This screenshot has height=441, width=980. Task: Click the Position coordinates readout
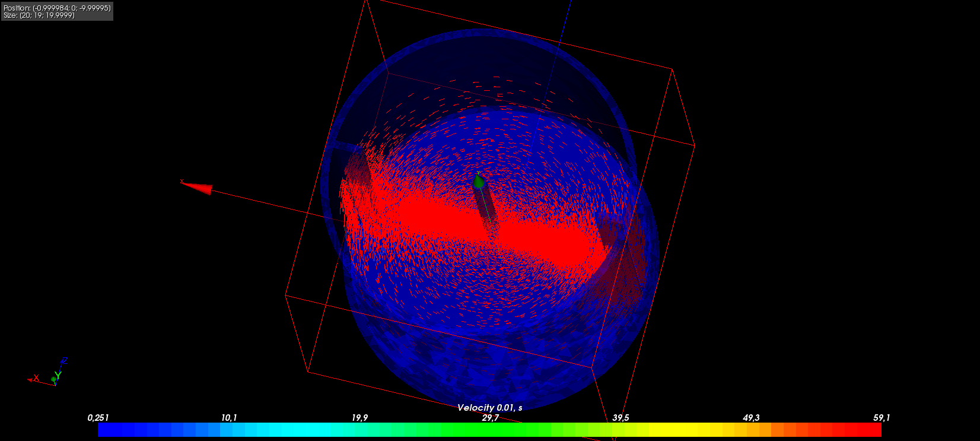pyautogui.click(x=57, y=8)
